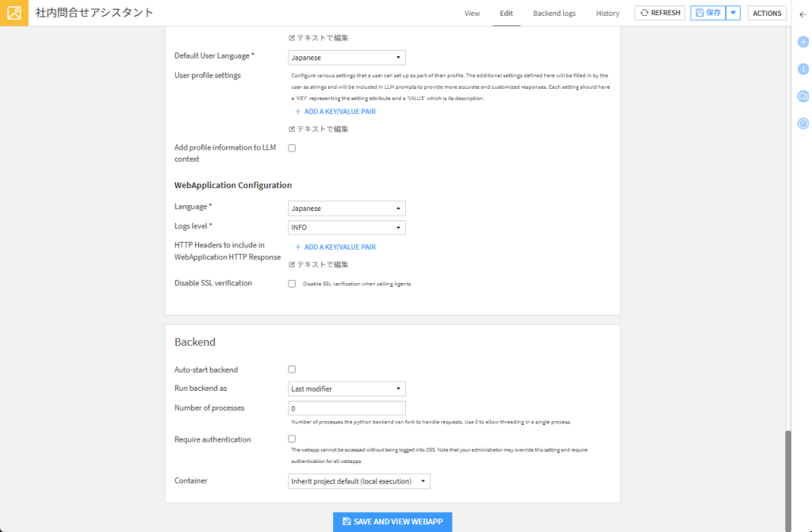This screenshot has height=532, width=812.
Task: Click the SAVE AND VIEW WEBAPP button
Action: (393, 522)
